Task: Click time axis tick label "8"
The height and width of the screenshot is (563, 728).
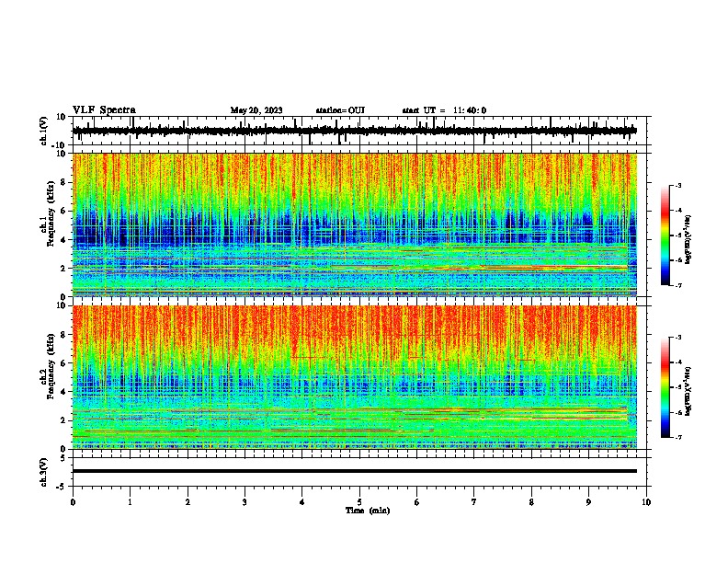Action: tap(531, 502)
